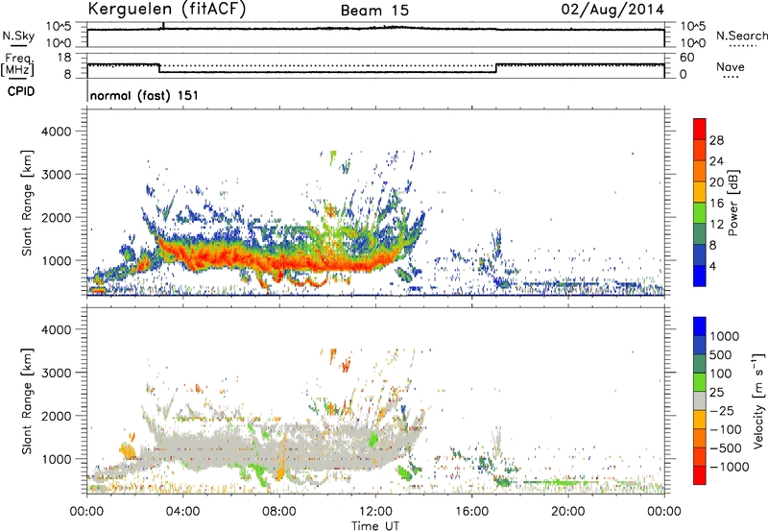
Task: Click the 08:00 time tick label
Action: point(278,512)
